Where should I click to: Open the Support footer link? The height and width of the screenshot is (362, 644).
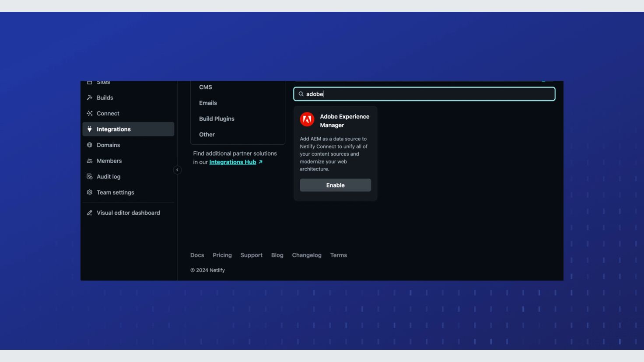[252, 255]
